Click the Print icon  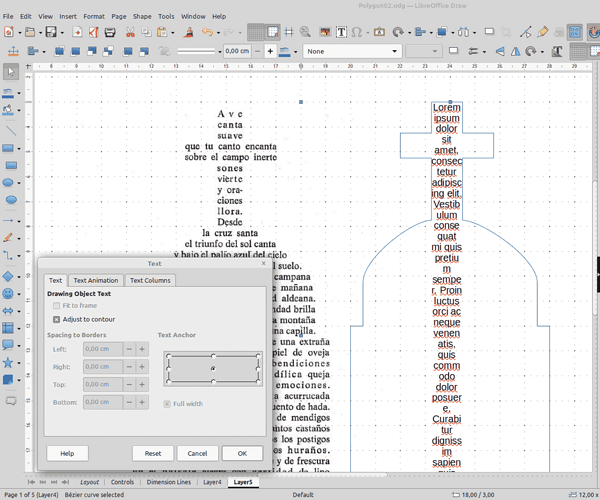coord(110,32)
